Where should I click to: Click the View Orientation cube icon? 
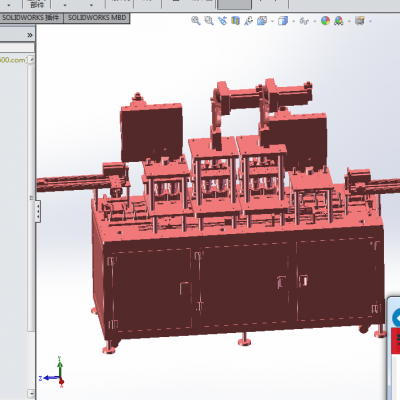point(262,21)
